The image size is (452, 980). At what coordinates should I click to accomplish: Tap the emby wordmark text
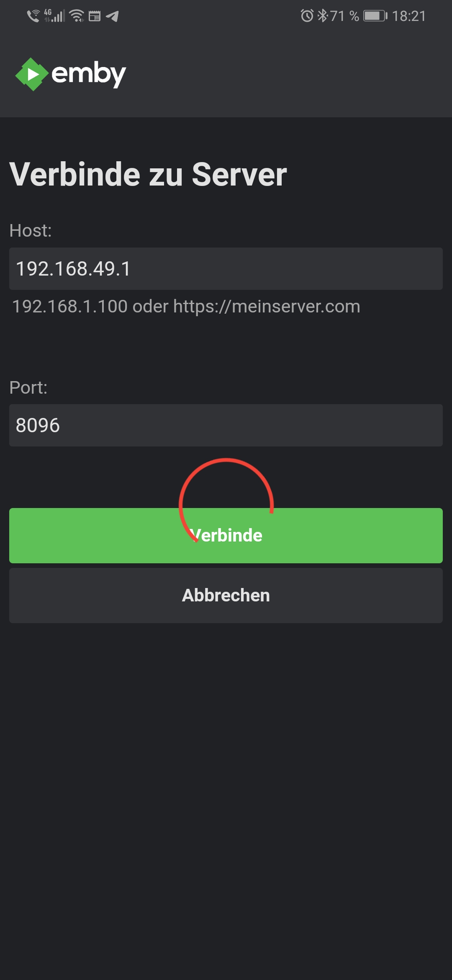[x=88, y=75]
